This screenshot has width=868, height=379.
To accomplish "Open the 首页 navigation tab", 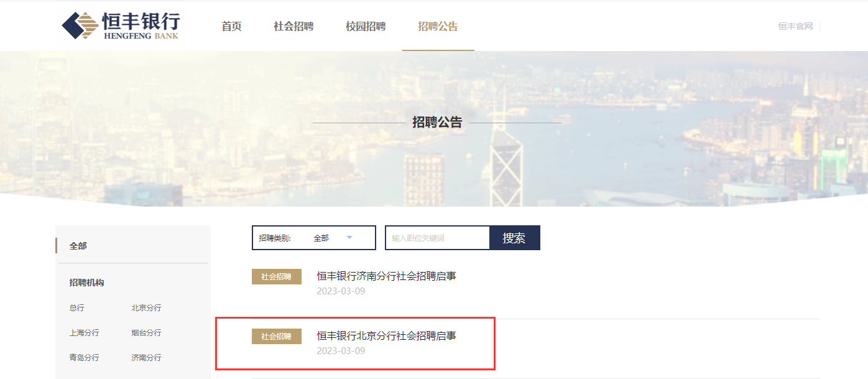I will (x=231, y=26).
